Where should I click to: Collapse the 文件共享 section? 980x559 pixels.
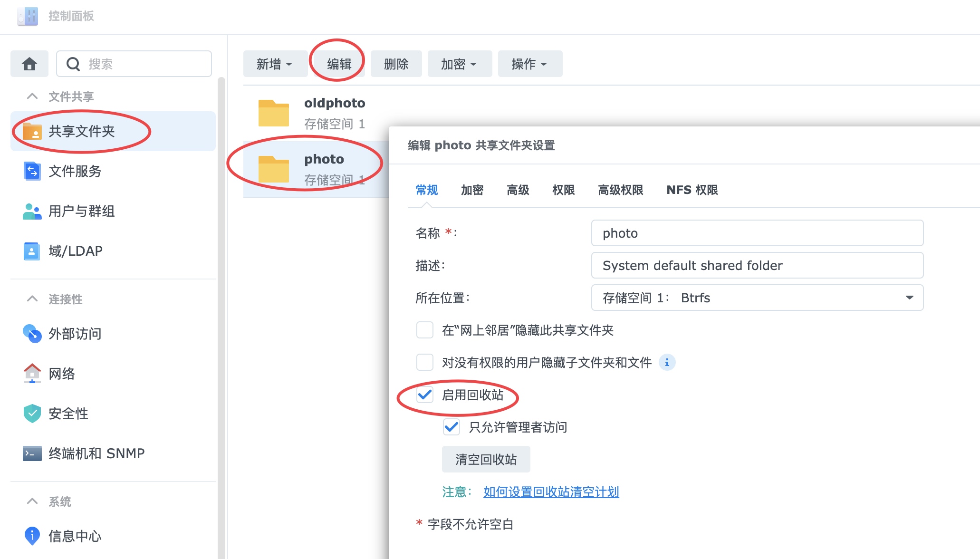coord(32,96)
